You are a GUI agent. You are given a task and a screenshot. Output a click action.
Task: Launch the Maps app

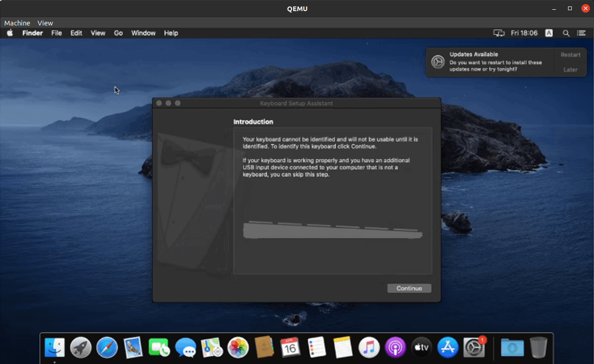pos(212,347)
